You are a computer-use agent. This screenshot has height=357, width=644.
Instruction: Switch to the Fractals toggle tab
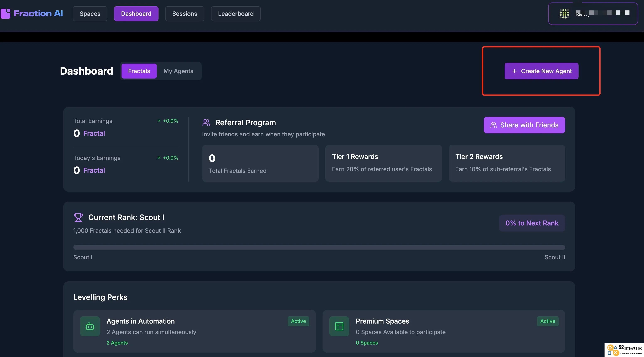pos(139,71)
